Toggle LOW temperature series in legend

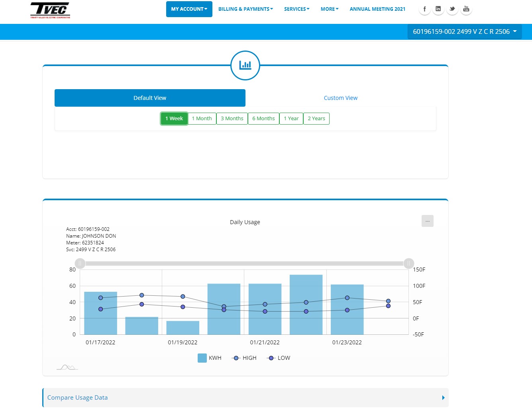(279, 358)
